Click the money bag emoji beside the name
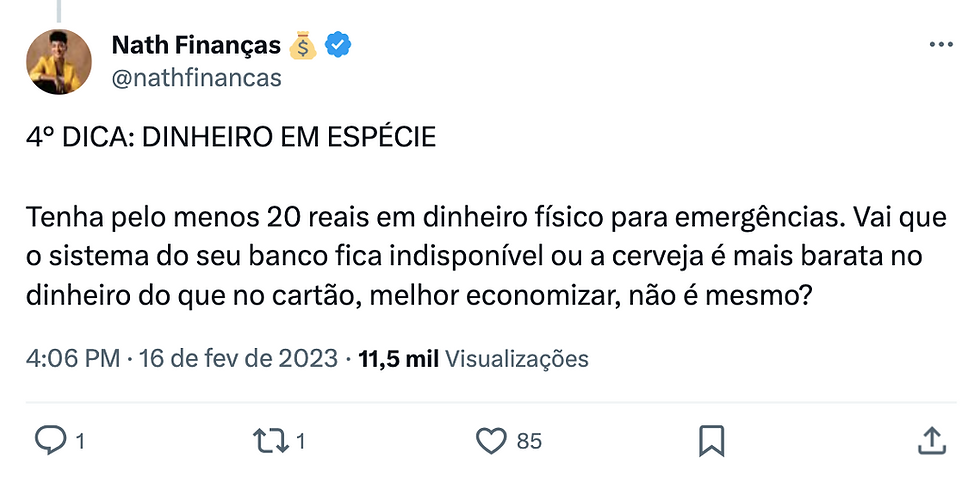The height and width of the screenshot is (478, 980). coord(302,45)
